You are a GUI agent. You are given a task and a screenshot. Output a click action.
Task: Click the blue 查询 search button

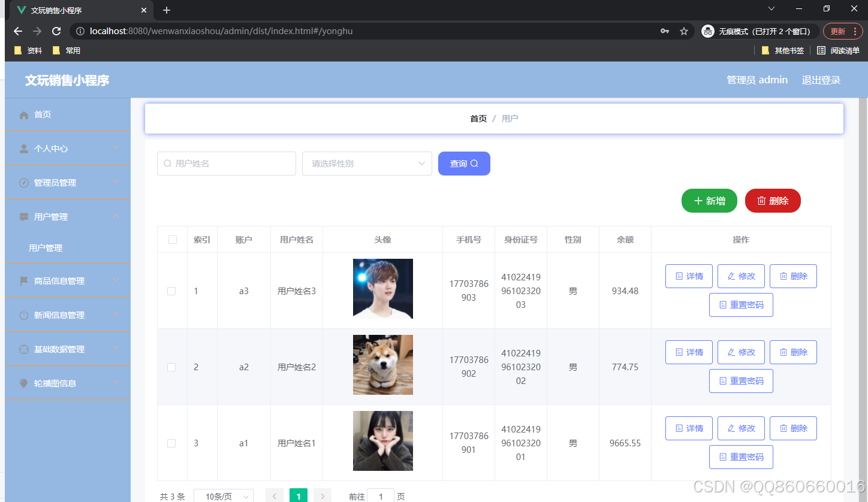coord(464,164)
